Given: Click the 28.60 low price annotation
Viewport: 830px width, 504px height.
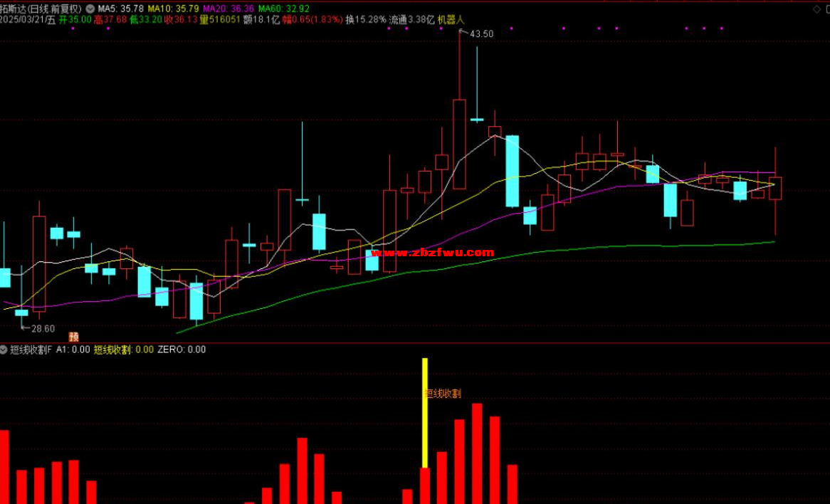Looking at the screenshot, I should tap(43, 329).
